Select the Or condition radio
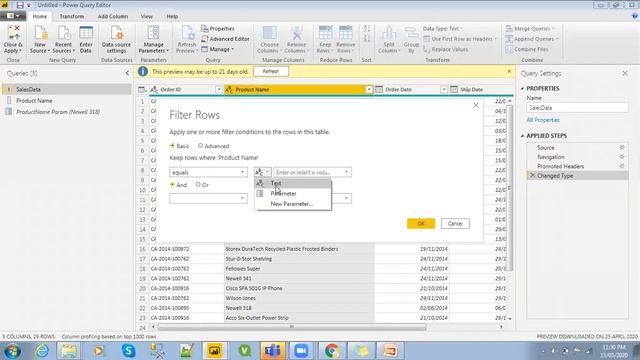Viewport: 640px width, 360px height. tap(198, 184)
